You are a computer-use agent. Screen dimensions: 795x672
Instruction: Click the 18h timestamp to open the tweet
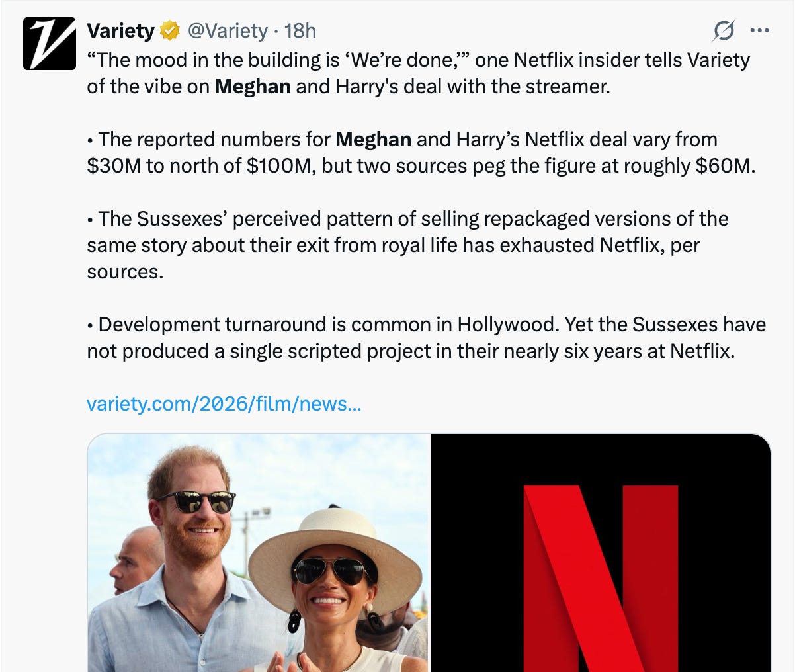(299, 30)
